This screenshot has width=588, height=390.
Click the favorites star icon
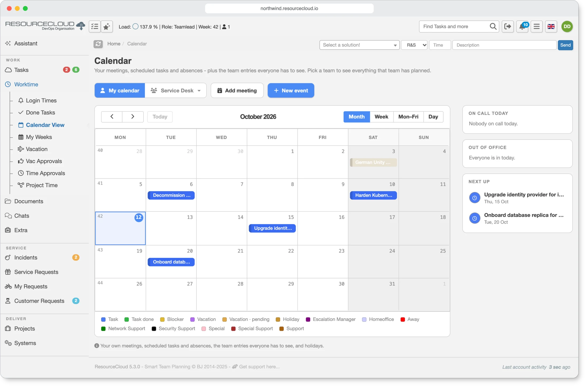[107, 26]
